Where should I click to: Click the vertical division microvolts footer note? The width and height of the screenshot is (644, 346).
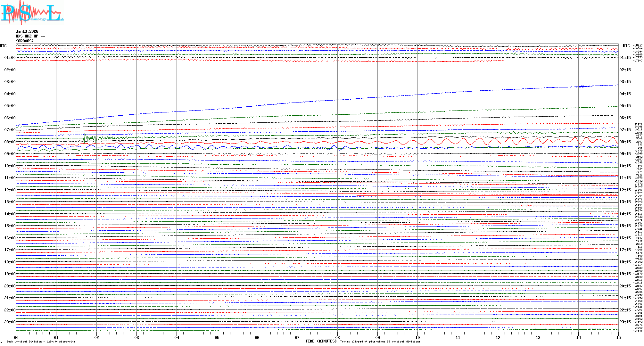41,342
